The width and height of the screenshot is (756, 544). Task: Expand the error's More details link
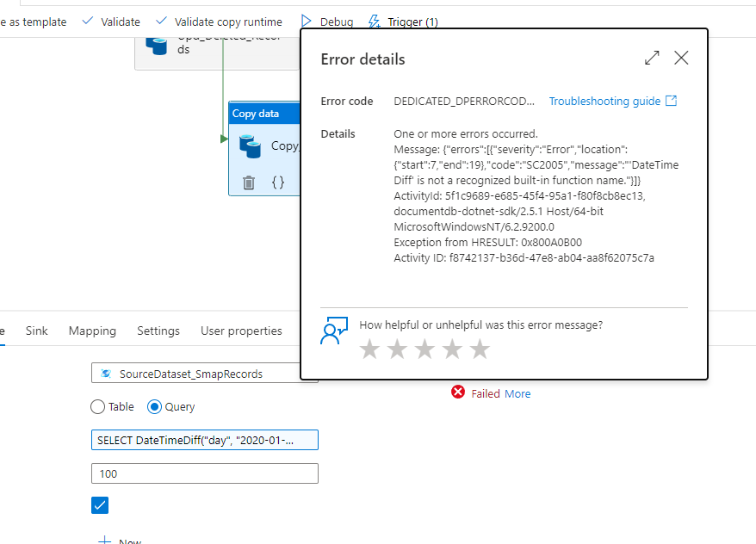pos(517,393)
